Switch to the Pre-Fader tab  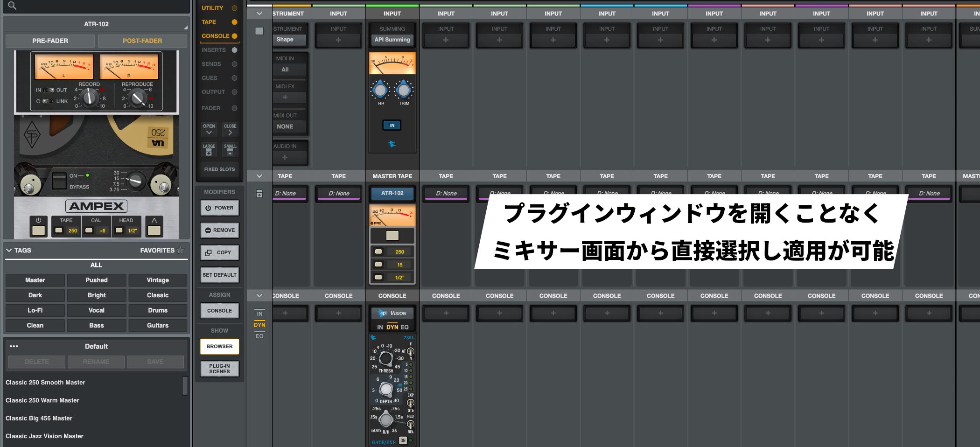[50, 41]
